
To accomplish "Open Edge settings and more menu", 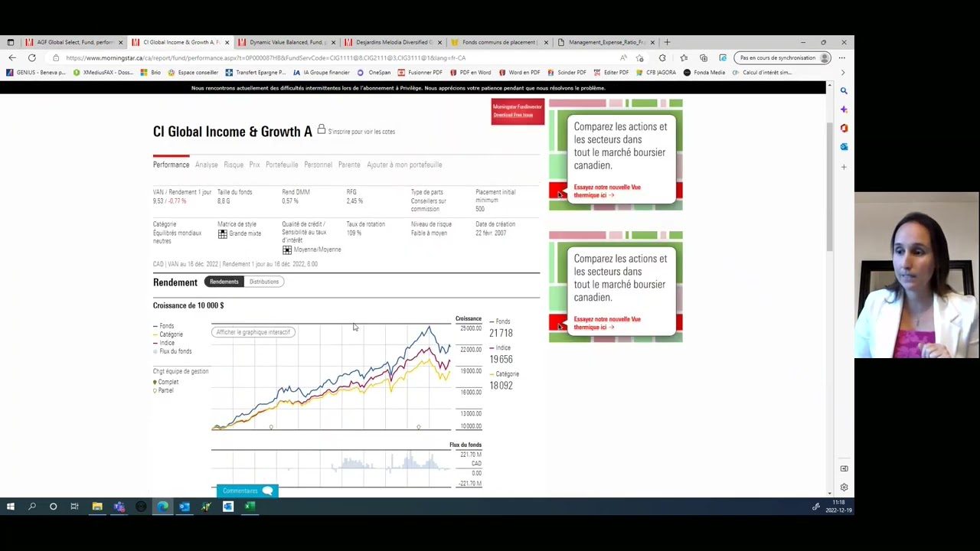I will (842, 57).
